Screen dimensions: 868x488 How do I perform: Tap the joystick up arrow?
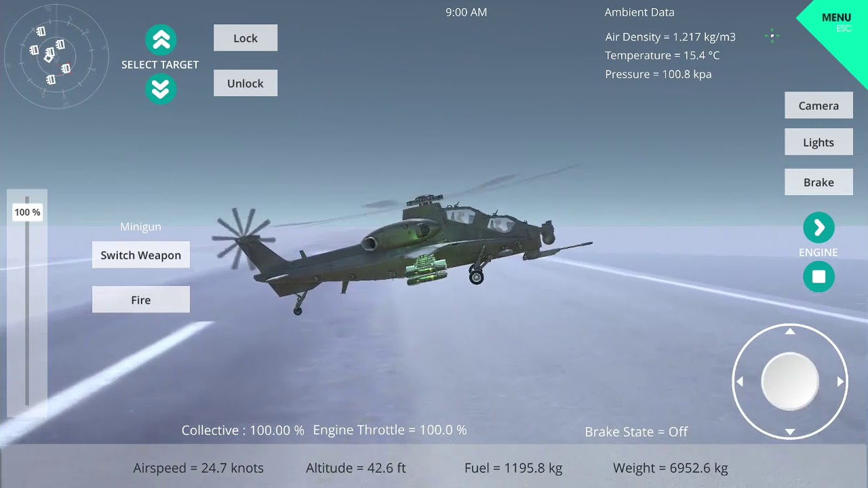coord(790,331)
